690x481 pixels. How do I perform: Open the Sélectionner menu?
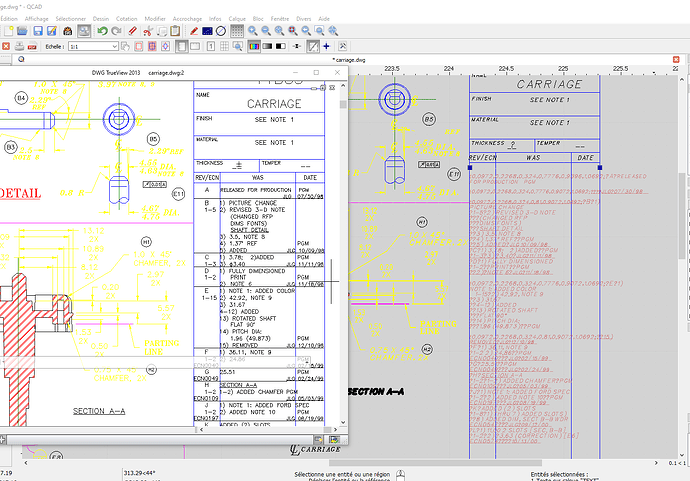tap(70, 18)
